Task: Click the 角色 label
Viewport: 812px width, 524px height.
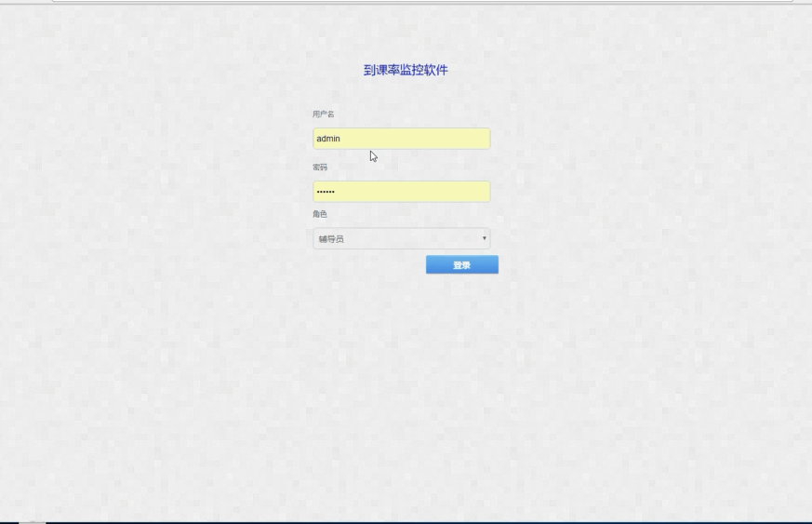Action: 320,214
